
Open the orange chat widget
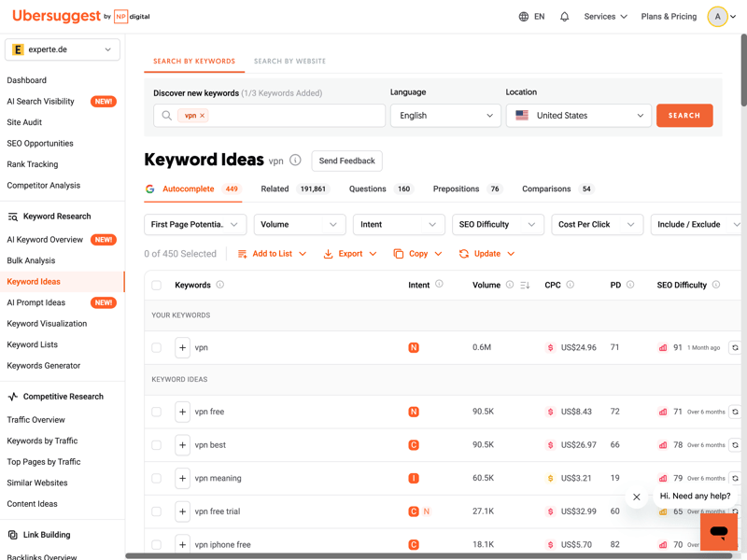click(x=718, y=532)
